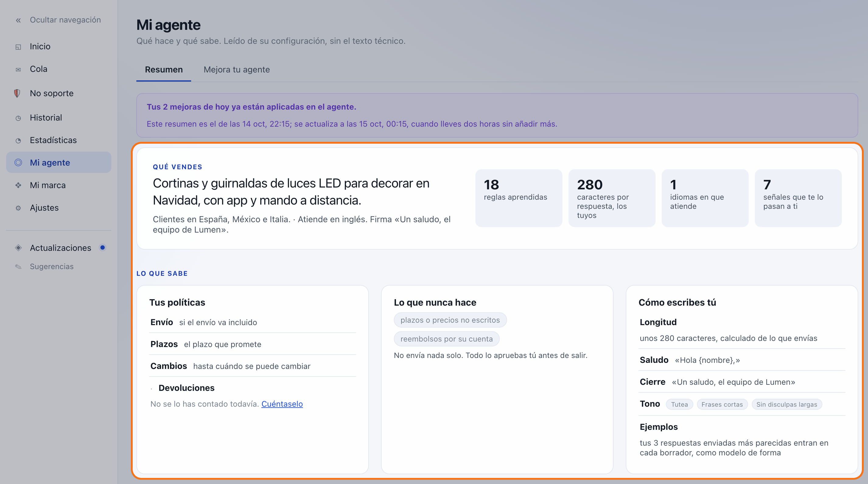Click the Cambios policy row
The height and width of the screenshot is (484, 868).
click(252, 366)
